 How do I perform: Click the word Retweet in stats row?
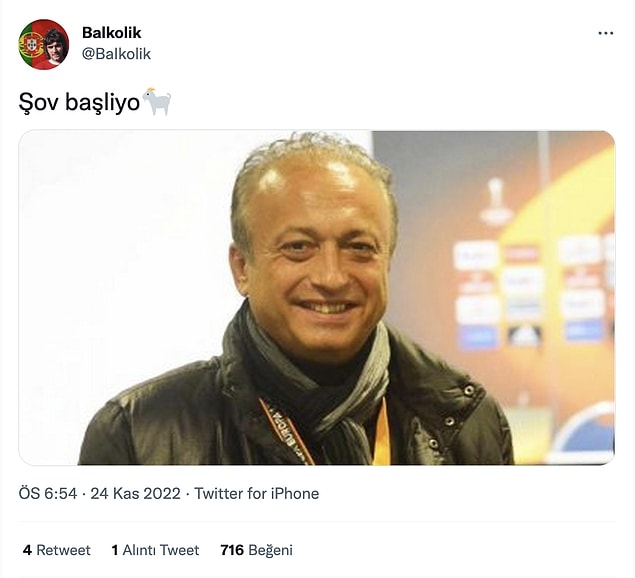pyautogui.click(x=64, y=550)
